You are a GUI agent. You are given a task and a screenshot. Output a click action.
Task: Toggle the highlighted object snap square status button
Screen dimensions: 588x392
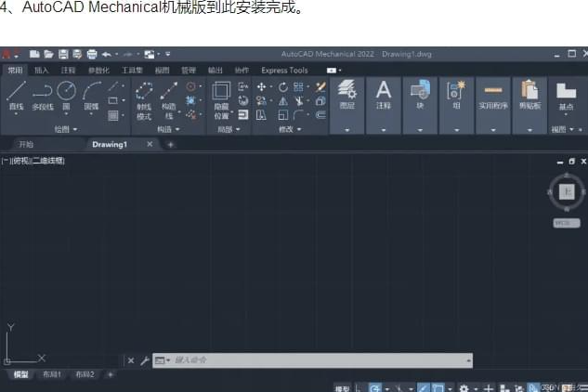438,388
